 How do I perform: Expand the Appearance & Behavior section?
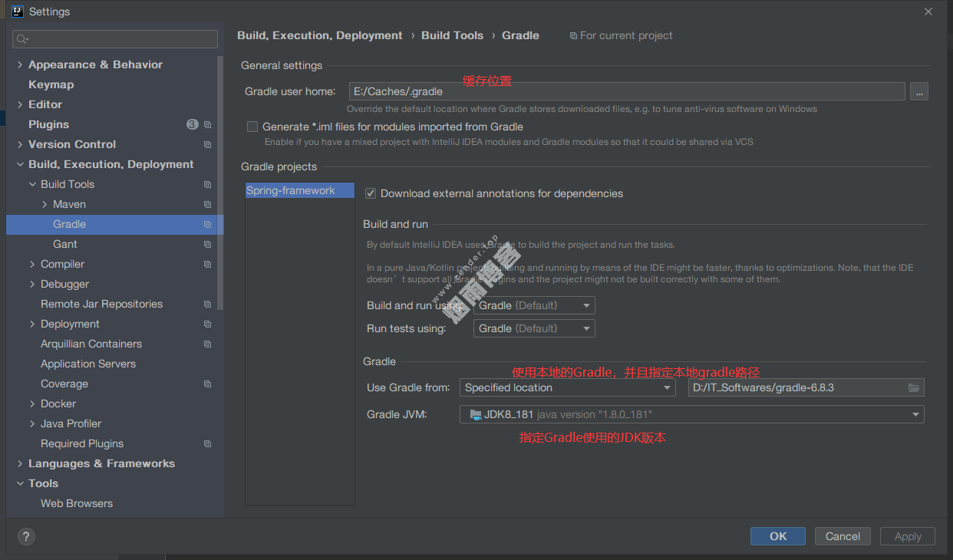click(x=19, y=64)
